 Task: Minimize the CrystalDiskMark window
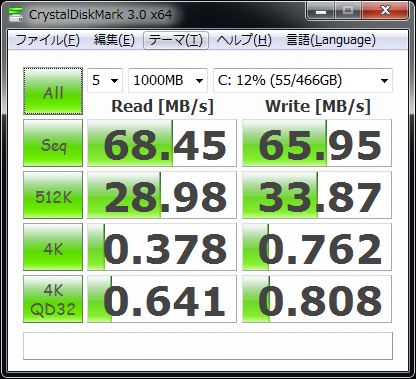tap(321, 11)
